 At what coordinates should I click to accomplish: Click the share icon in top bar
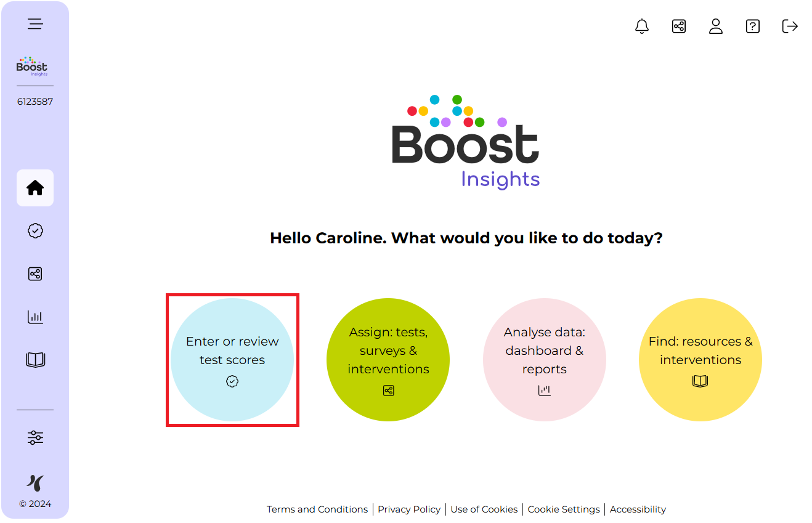[679, 26]
